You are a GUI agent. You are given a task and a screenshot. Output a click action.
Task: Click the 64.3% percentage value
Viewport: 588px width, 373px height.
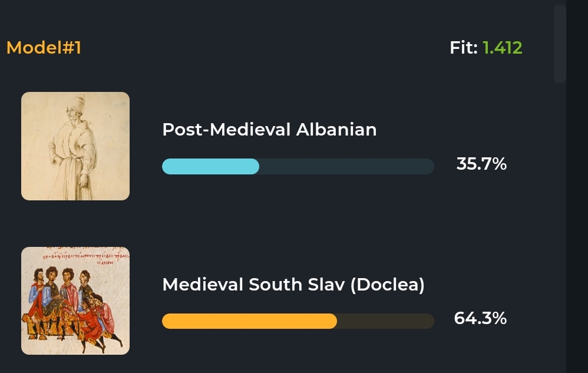(480, 319)
